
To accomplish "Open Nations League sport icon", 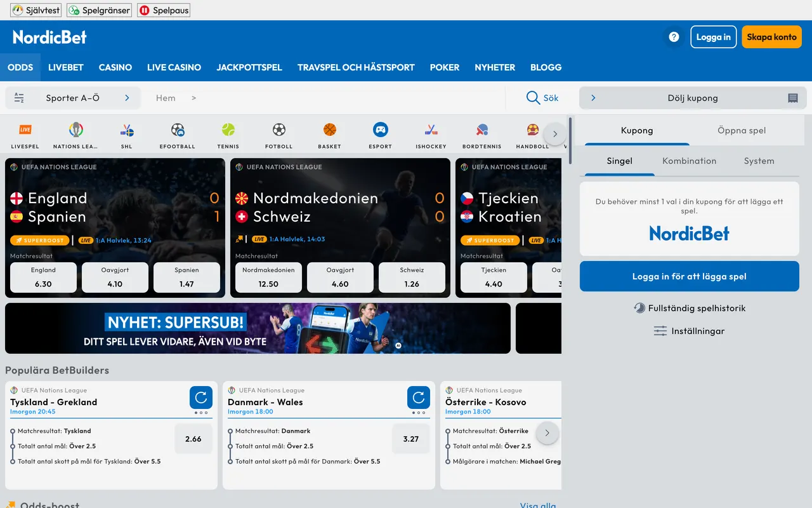I will (75, 136).
